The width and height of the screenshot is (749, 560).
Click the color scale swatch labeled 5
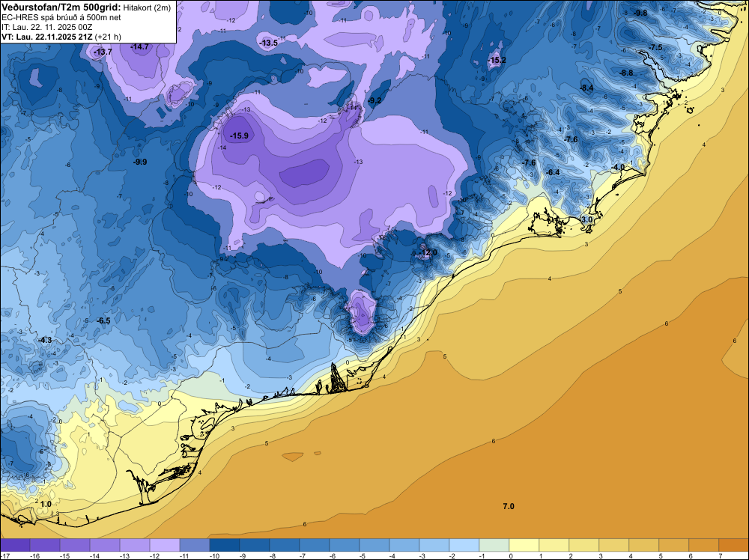[674, 545]
